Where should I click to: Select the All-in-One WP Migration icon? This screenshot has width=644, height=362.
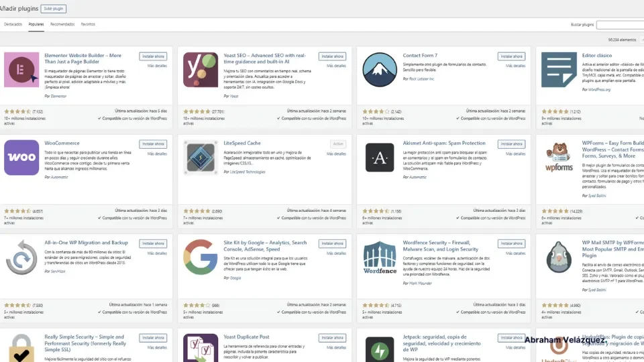(21, 257)
